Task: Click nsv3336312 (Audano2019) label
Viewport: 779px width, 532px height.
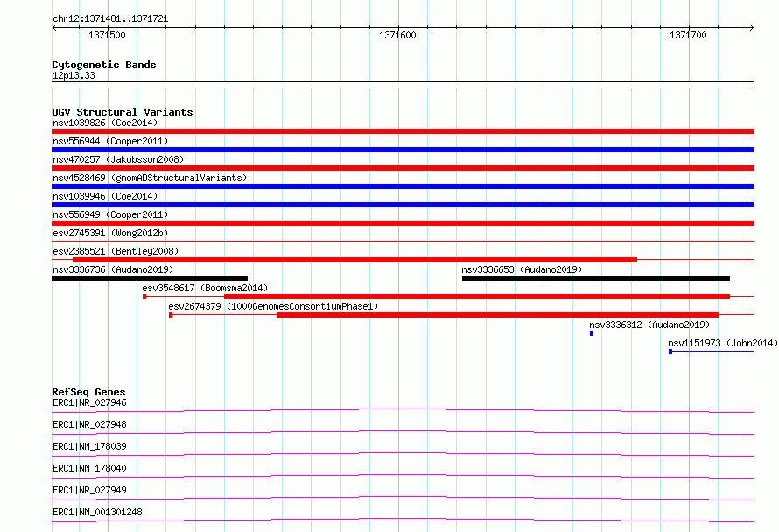Action: click(x=649, y=325)
